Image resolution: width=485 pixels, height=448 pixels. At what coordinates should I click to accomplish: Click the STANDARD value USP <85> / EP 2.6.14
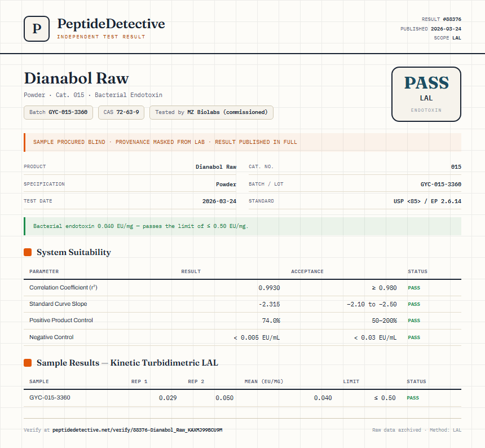[427, 201]
